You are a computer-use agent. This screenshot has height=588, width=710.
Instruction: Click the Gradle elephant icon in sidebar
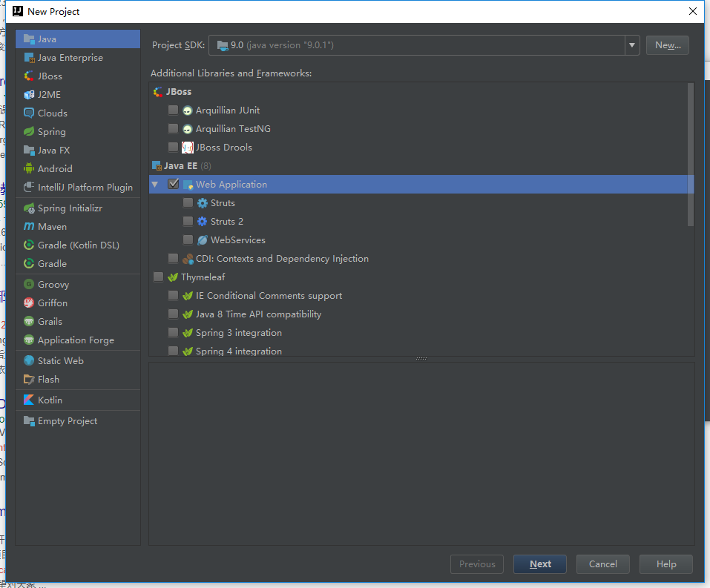coord(29,263)
